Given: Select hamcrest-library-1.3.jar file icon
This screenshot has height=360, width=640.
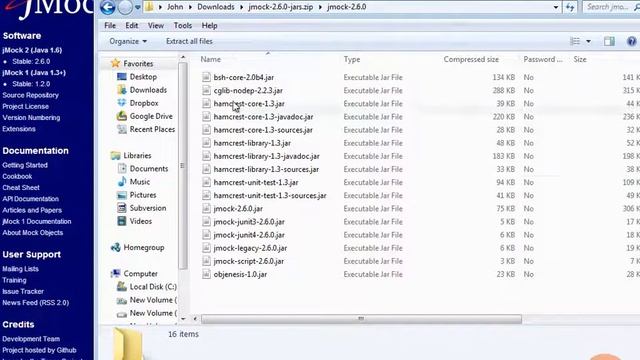Looking at the screenshot, I should pos(206,143).
